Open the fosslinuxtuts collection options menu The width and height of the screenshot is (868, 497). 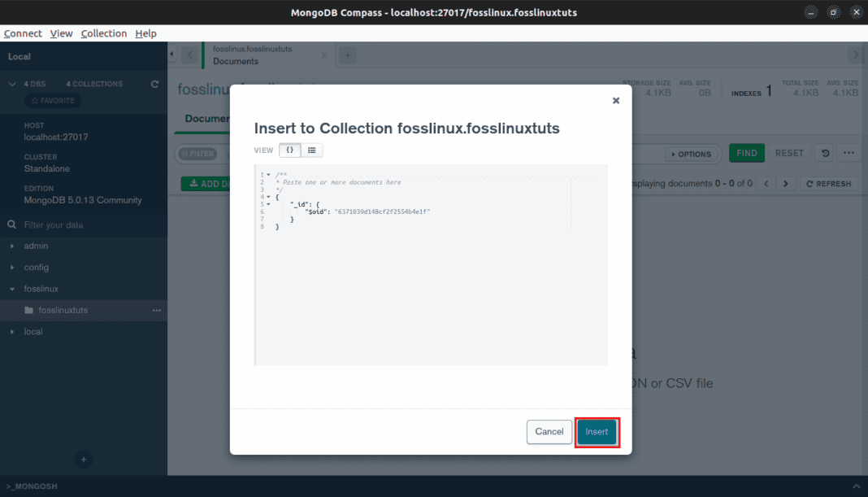click(156, 310)
